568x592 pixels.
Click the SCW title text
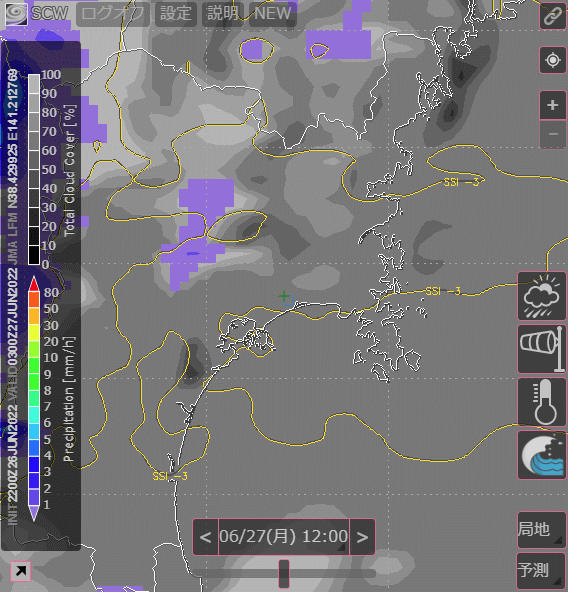pyautogui.click(x=49, y=14)
